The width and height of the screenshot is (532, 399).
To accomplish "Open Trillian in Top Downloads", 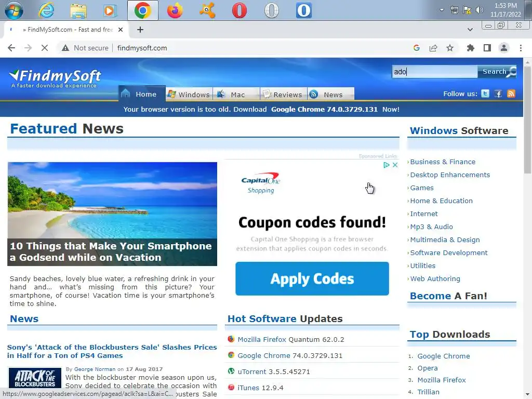I will click(x=428, y=392).
